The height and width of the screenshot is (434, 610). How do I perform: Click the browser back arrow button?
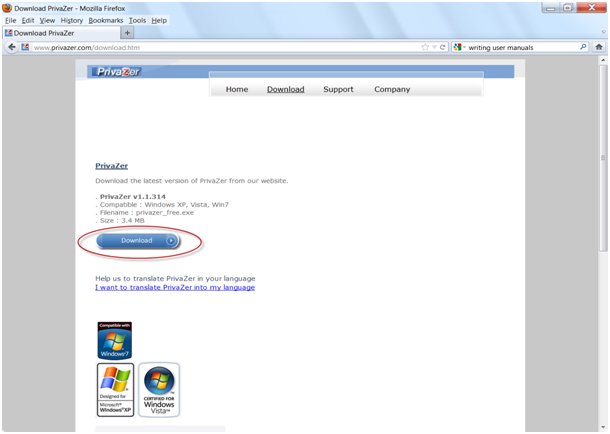[11, 47]
